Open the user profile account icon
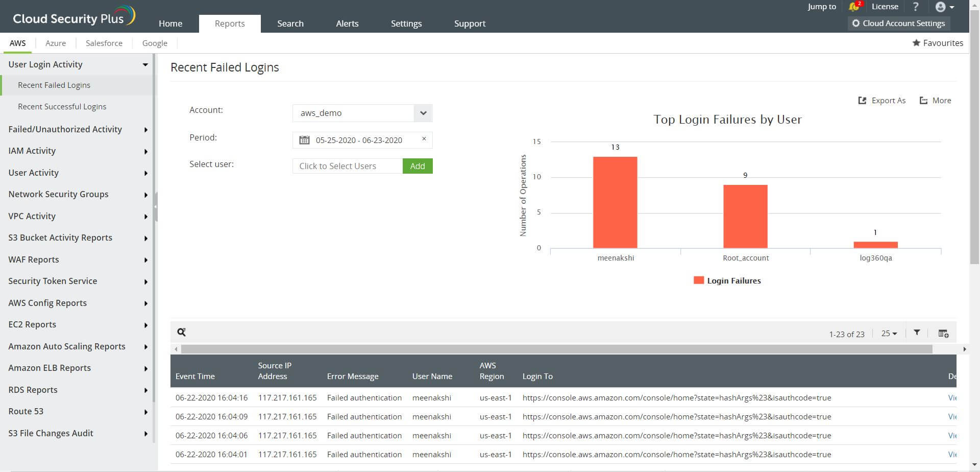Image resolution: width=980 pixels, height=472 pixels. click(942, 7)
